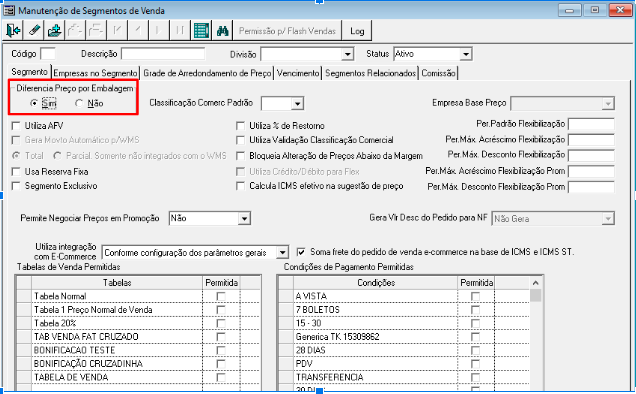
Task: Open the Status dropdown showing Ativo
Action: pos(466,54)
